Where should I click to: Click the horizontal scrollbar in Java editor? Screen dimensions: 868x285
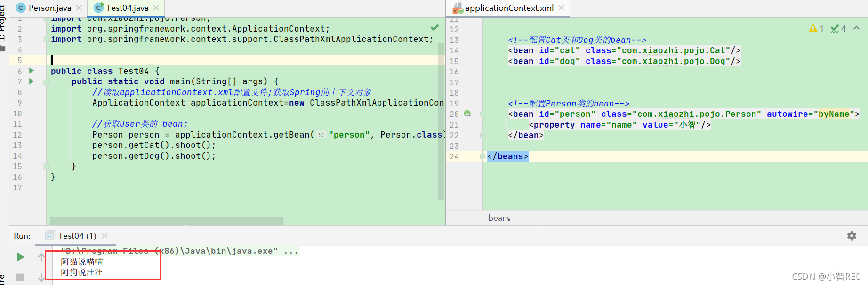[x=166, y=221]
